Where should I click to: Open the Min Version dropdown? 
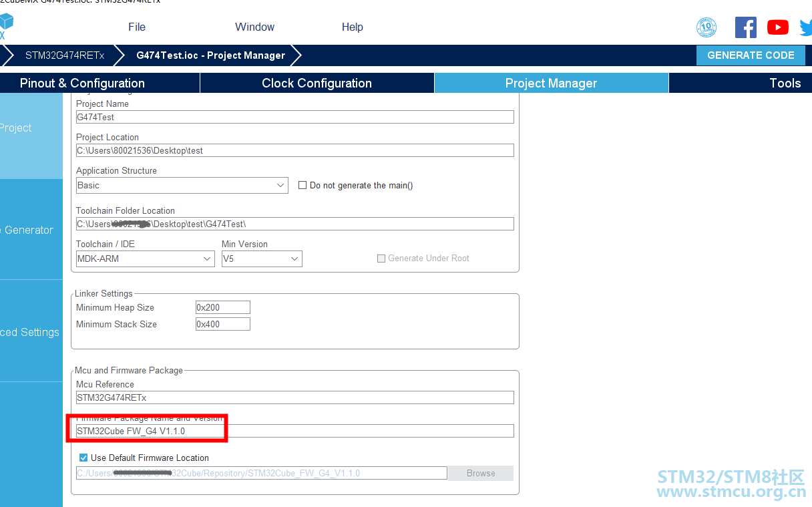[262, 259]
